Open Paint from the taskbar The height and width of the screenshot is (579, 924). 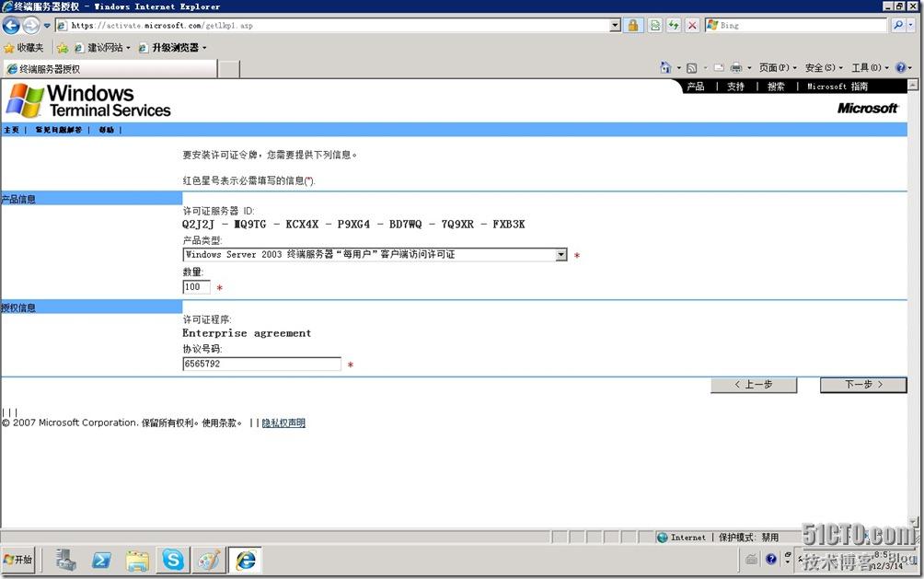pyautogui.click(x=209, y=560)
